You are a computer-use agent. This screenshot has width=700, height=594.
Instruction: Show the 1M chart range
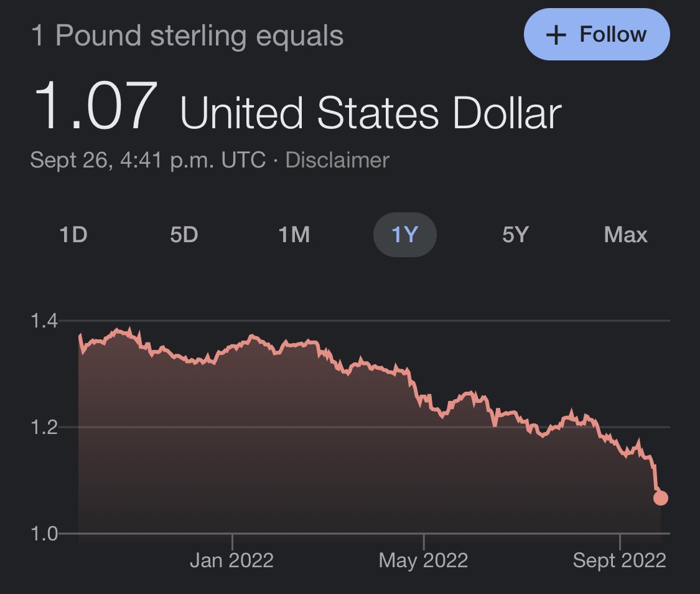pyautogui.click(x=294, y=235)
